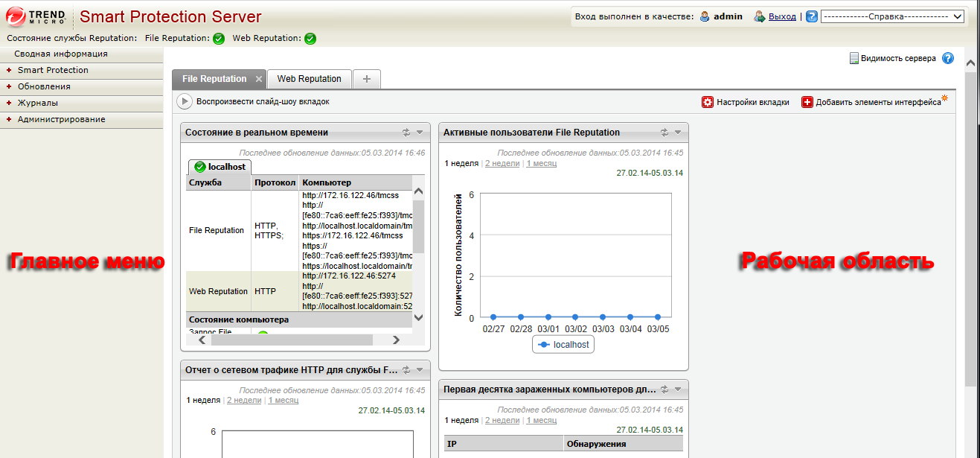The height and width of the screenshot is (458, 980).
Task: Click the help question icon in header
Action: click(812, 16)
